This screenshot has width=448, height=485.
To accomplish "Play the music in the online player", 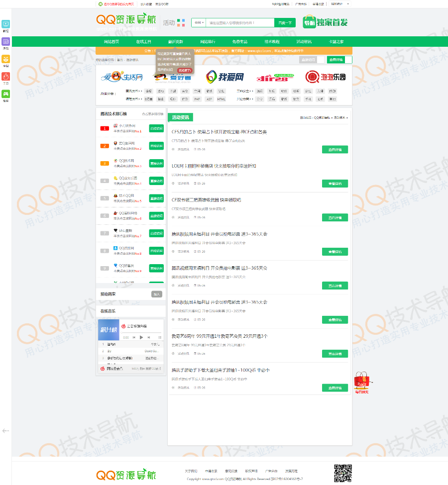I will (141, 337).
